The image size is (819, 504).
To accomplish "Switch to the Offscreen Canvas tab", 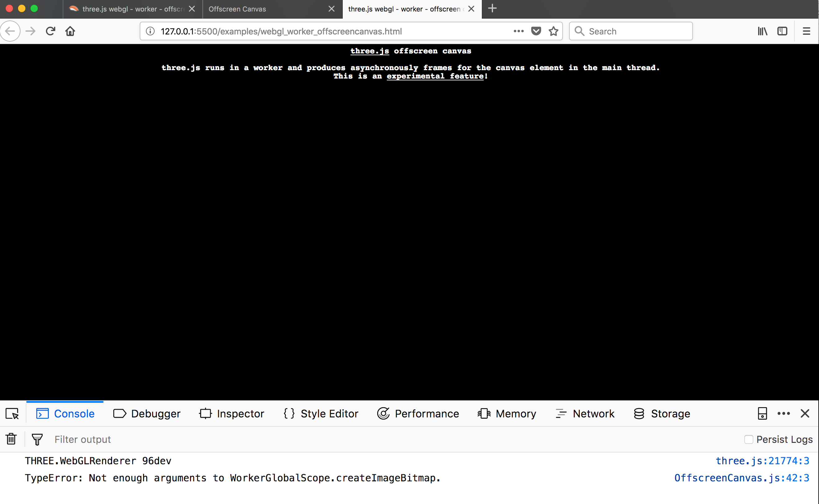I will 238,9.
